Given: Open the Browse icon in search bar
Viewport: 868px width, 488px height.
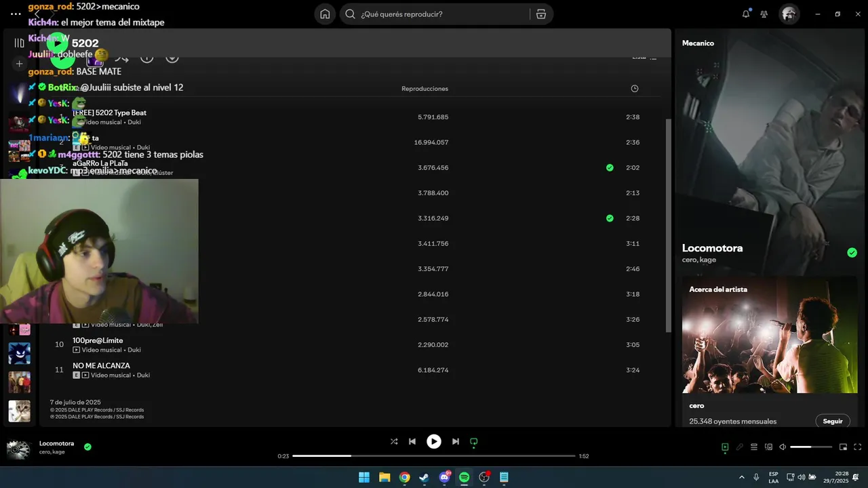Looking at the screenshot, I should pyautogui.click(x=540, y=14).
